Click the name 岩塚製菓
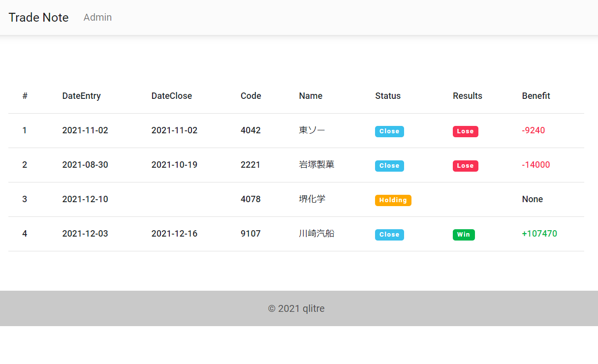This screenshot has height=364, width=598. pos(316,165)
